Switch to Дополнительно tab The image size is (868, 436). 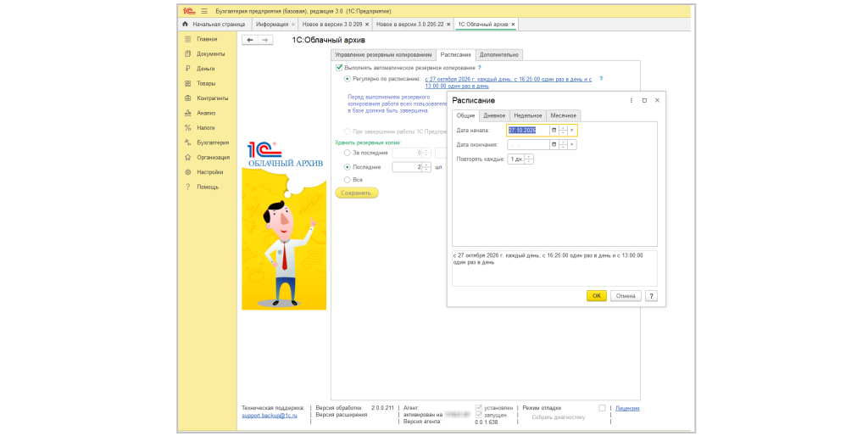[499, 55]
